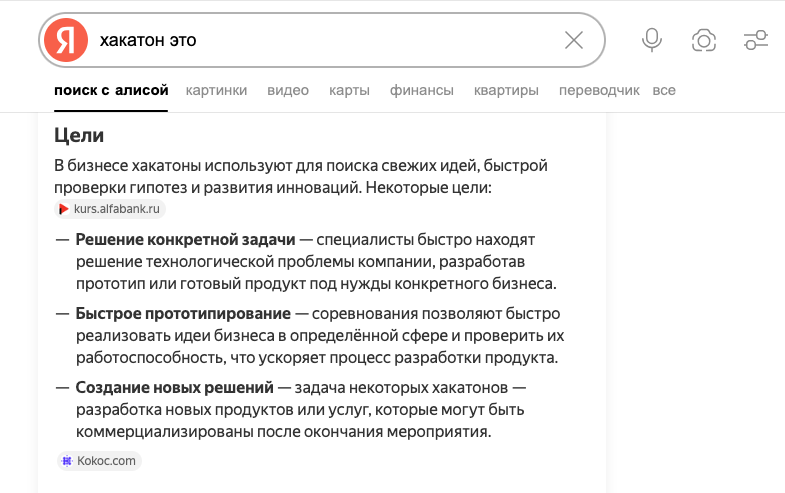The image size is (785, 493).
Task: Click the search field with "хакатон это"
Action: click(320, 40)
